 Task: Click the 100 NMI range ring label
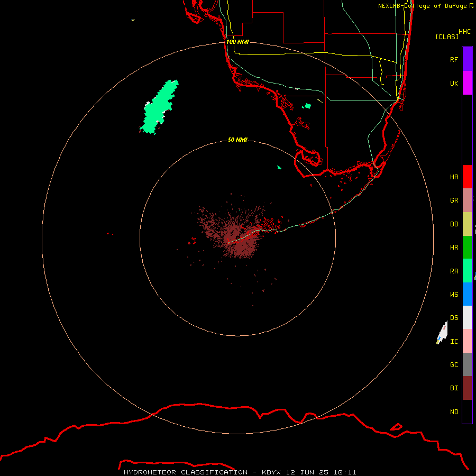(237, 42)
